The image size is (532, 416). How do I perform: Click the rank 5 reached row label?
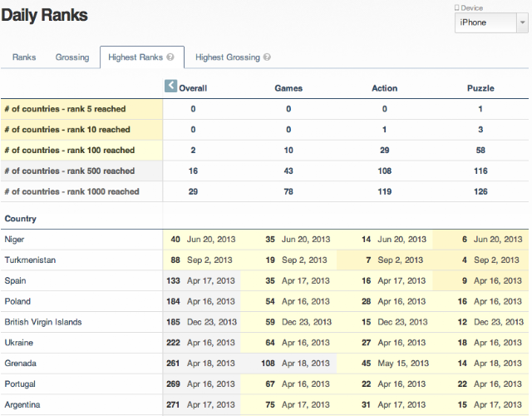[65, 109]
